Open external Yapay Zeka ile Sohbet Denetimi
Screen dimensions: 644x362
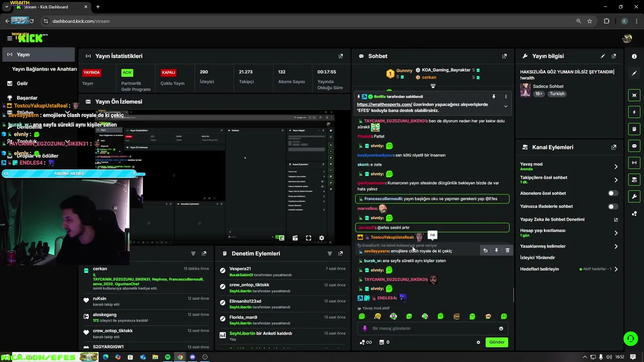click(x=616, y=220)
